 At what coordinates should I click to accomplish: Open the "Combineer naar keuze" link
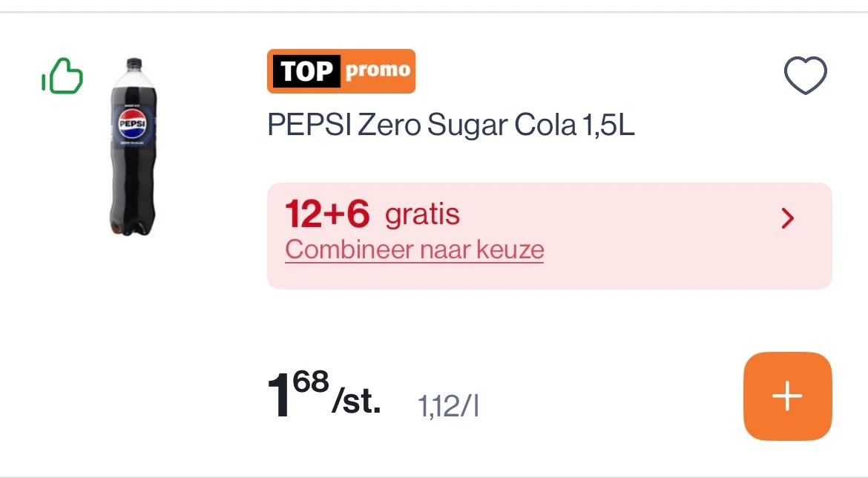point(414,250)
